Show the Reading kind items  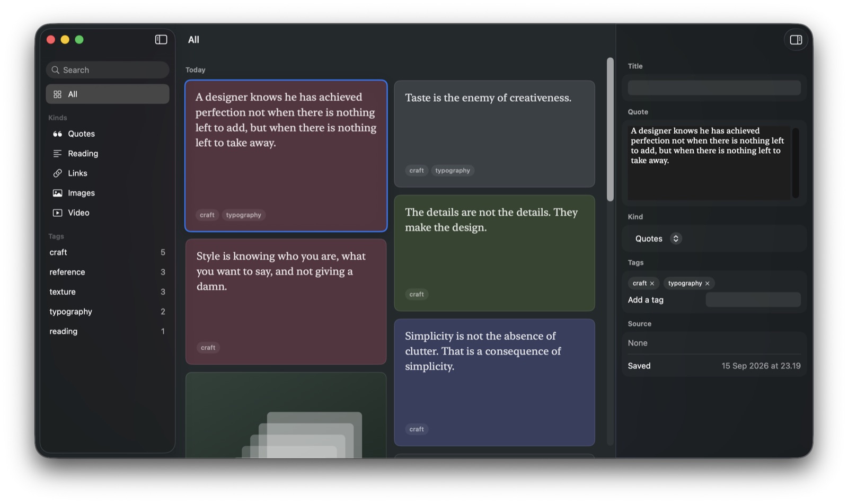click(108, 154)
